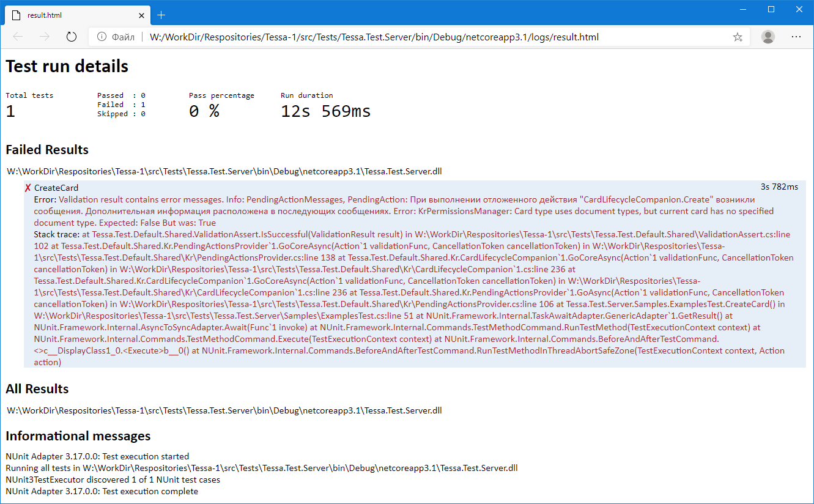This screenshot has width=814, height=504.
Task: Add this page to favorites via star
Action: point(738,37)
